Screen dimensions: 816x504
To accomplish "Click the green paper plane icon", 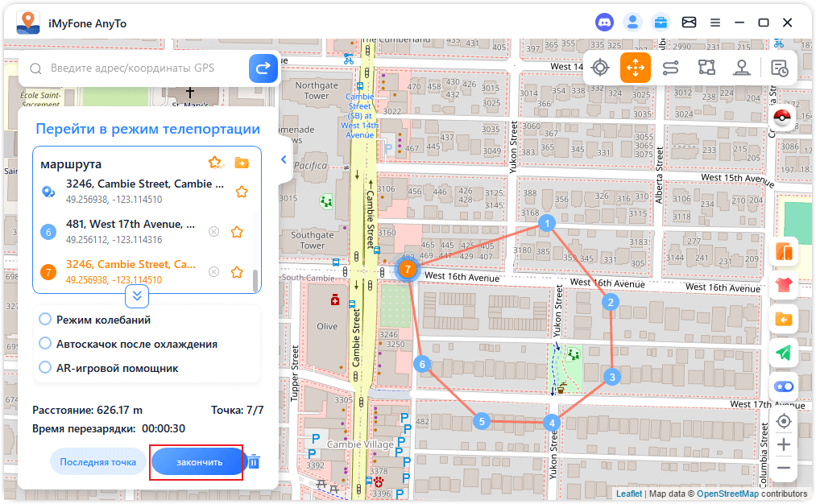I will (784, 353).
